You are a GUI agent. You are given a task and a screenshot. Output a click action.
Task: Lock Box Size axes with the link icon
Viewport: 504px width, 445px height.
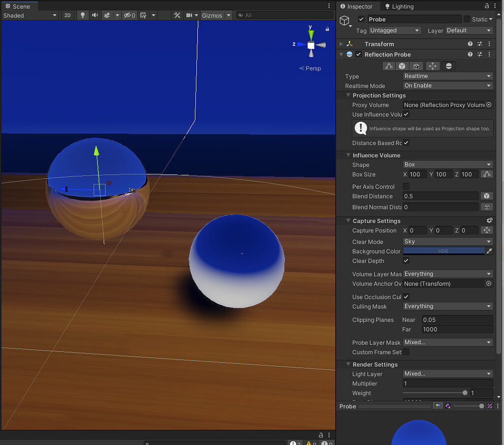click(487, 174)
